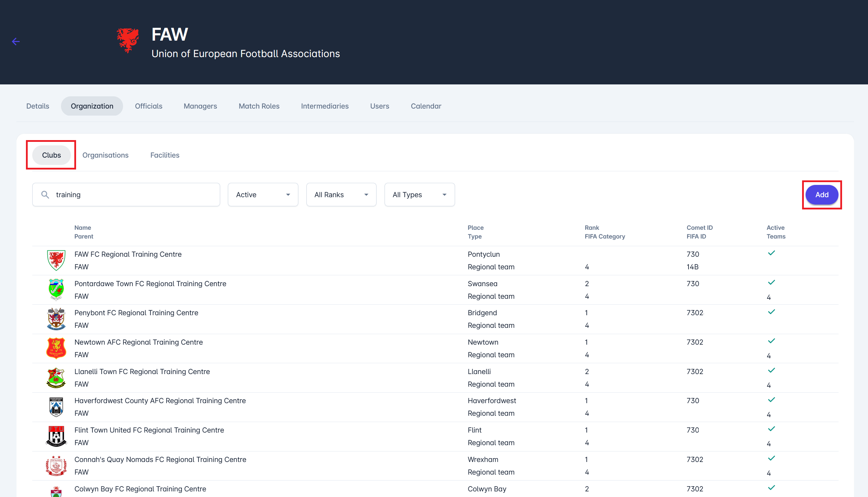This screenshot has height=497, width=868.
Task: Click the FAW red dragon logo
Action: pos(128,41)
